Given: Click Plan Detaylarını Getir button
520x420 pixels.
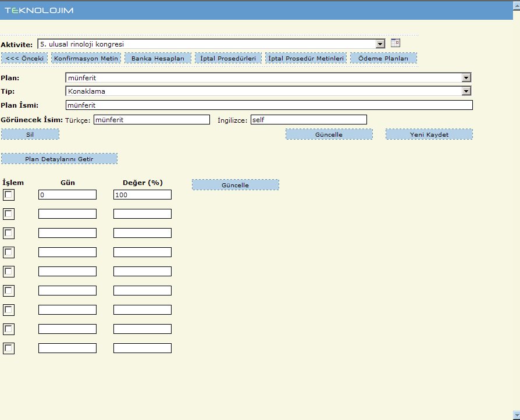Looking at the screenshot, I should pos(59,159).
